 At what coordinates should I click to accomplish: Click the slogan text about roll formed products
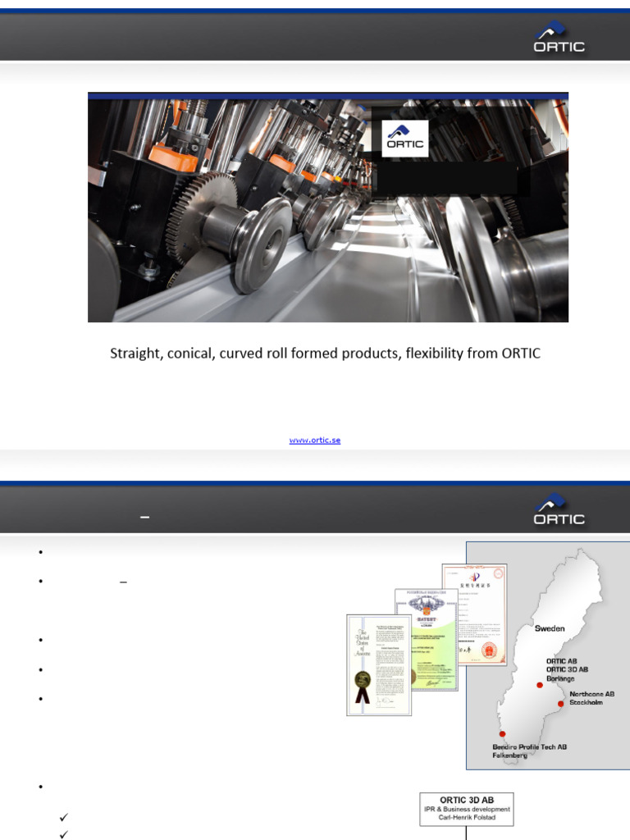click(x=325, y=354)
